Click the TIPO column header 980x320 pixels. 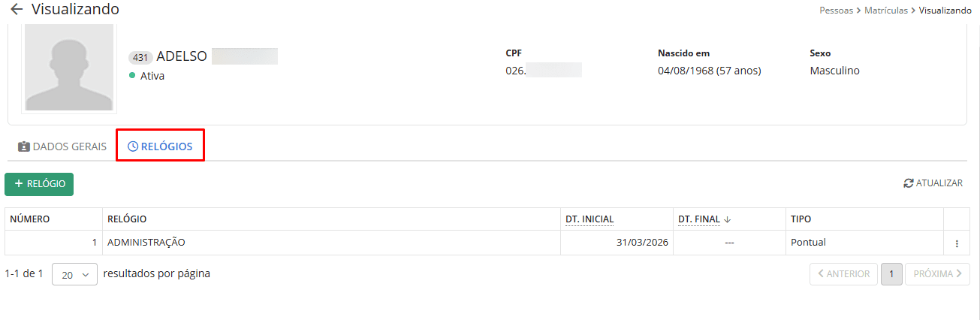(x=801, y=219)
